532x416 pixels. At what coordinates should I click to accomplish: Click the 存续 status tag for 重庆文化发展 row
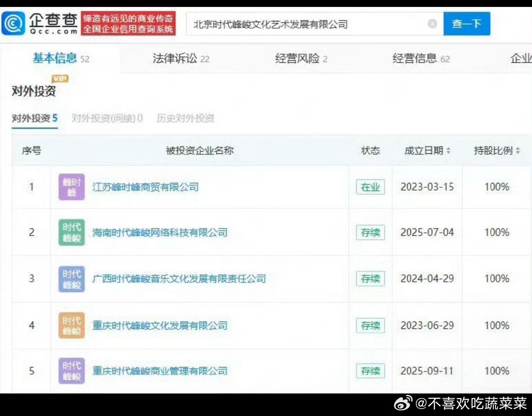[x=370, y=325]
